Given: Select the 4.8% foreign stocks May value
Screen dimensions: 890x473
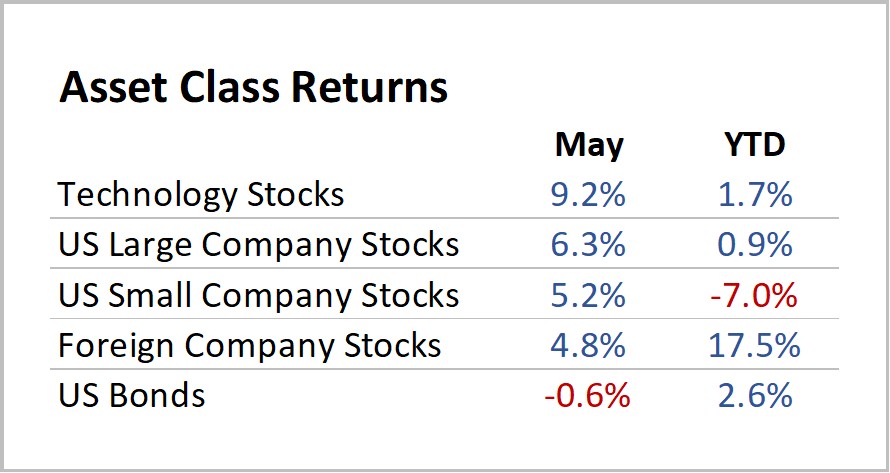Looking at the screenshot, I should coord(588,345).
